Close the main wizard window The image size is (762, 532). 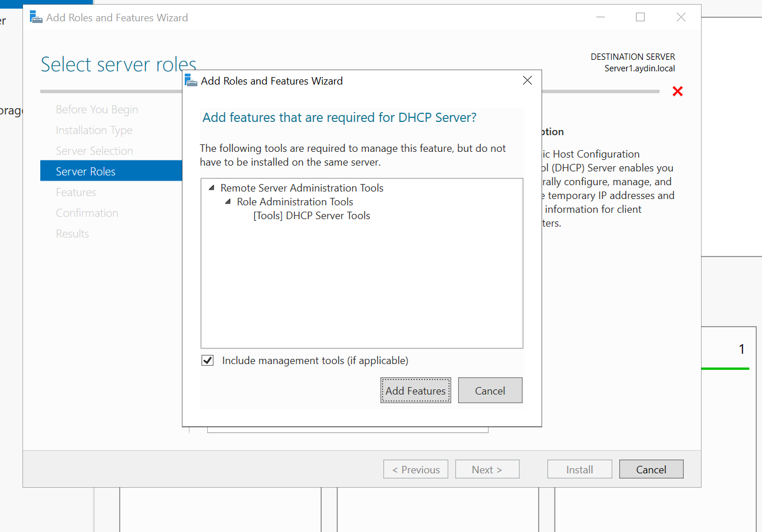(x=681, y=17)
